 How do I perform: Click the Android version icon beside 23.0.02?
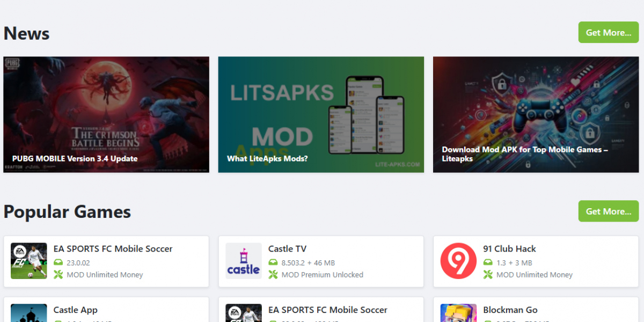pos(58,263)
